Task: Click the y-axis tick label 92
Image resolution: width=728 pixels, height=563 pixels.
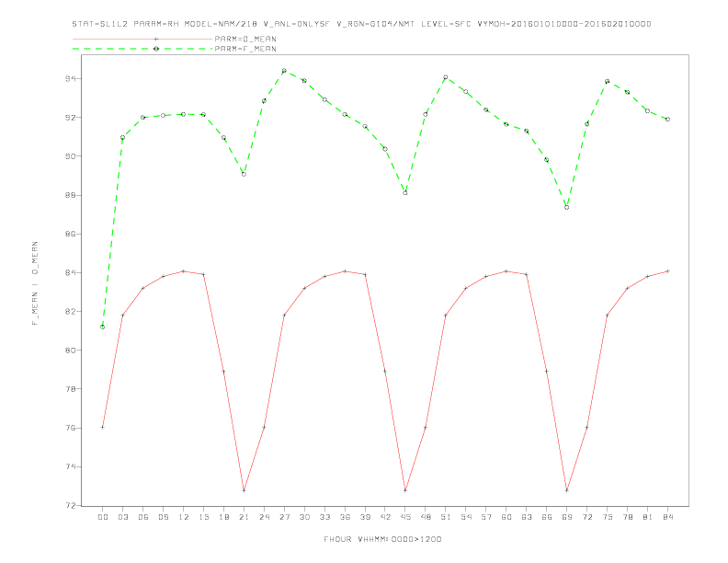Action: (71, 118)
